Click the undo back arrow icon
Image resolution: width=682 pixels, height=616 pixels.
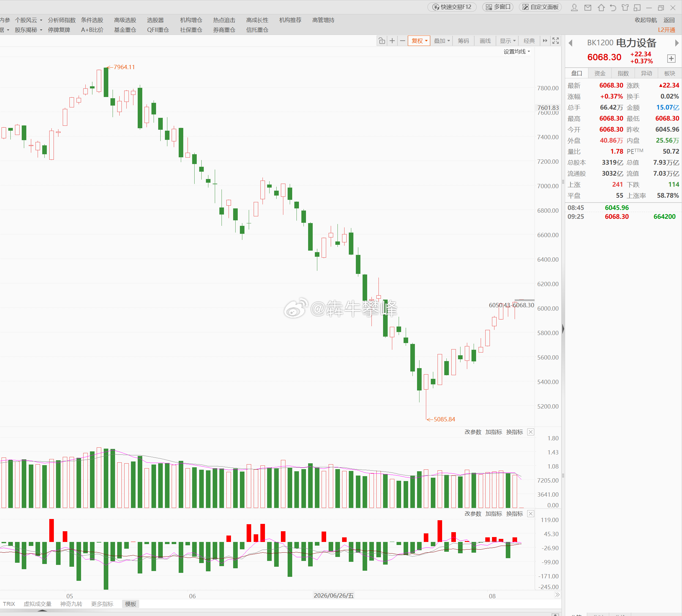pos(613,7)
